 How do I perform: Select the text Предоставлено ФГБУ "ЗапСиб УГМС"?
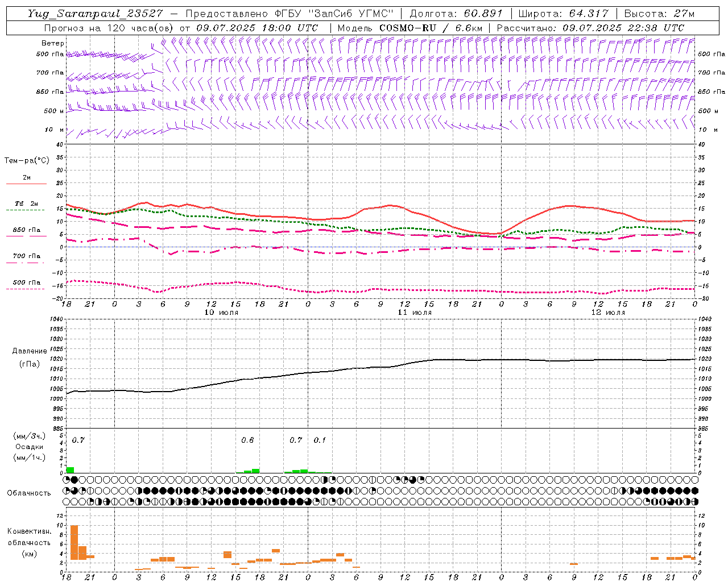(290, 14)
